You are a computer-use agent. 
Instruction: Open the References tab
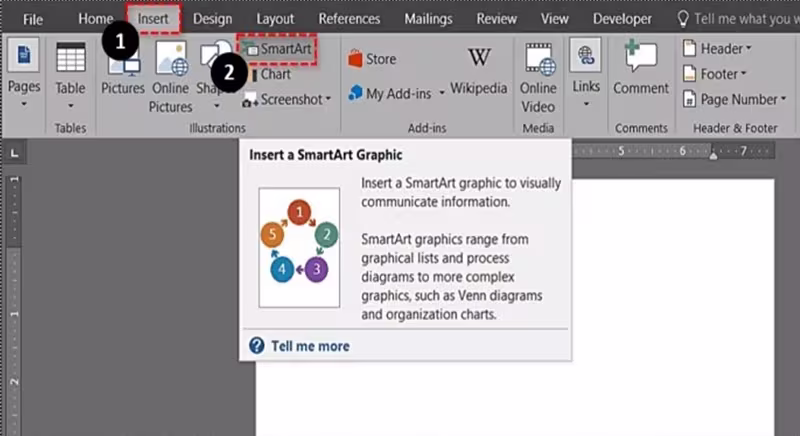(x=349, y=19)
